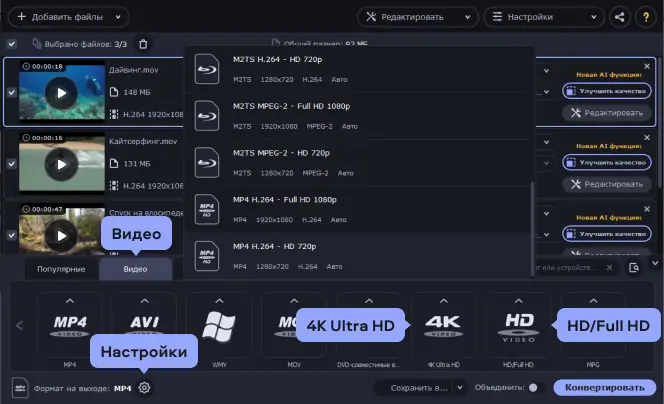The height and width of the screenshot is (404, 664).
Task: Open the Сохранить в dropdown arrow
Action: (460, 387)
